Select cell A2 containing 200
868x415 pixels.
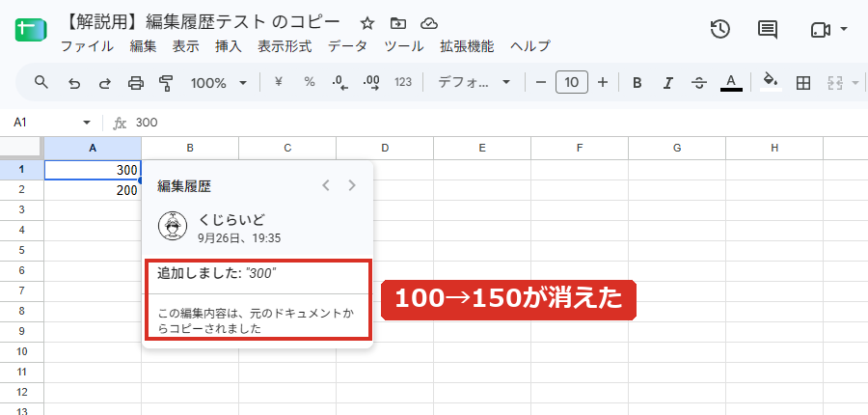point(93,190)
